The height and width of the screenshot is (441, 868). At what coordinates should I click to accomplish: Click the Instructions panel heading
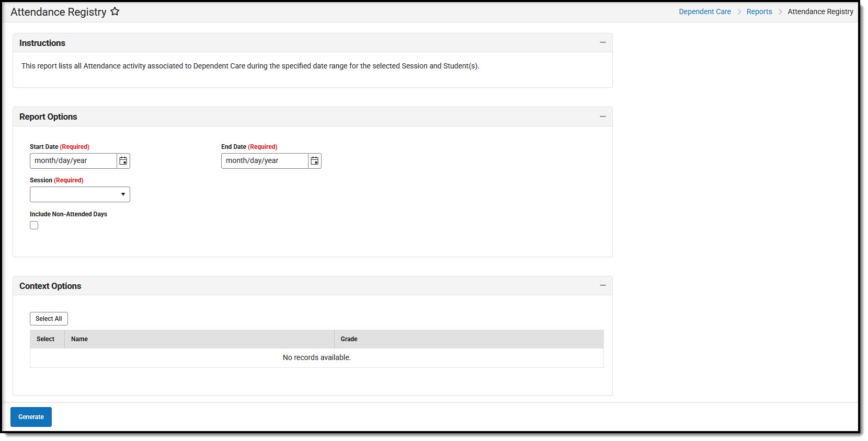pyautogui.click(x=42, y=43)
